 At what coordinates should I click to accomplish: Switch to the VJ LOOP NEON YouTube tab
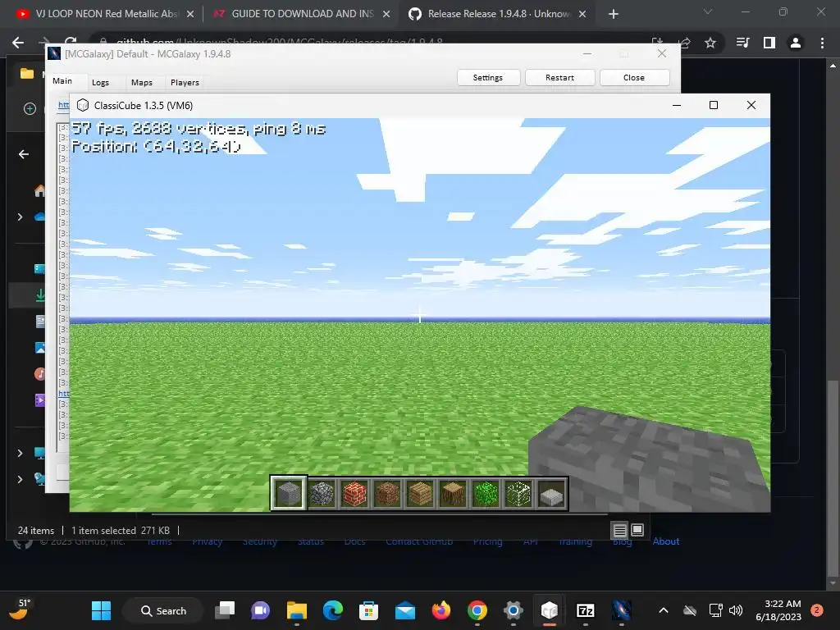(104, 14)
